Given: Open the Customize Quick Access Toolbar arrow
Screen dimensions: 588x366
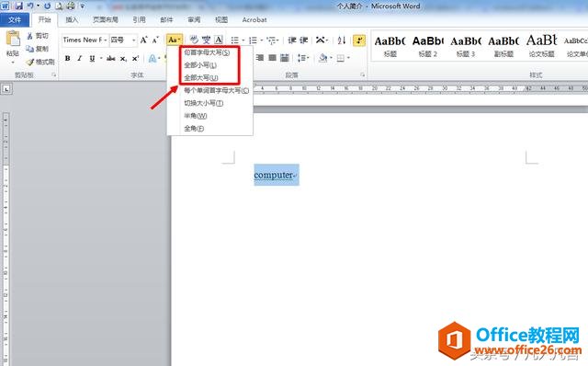Looking at the screenshot, I should click(82, 6).
